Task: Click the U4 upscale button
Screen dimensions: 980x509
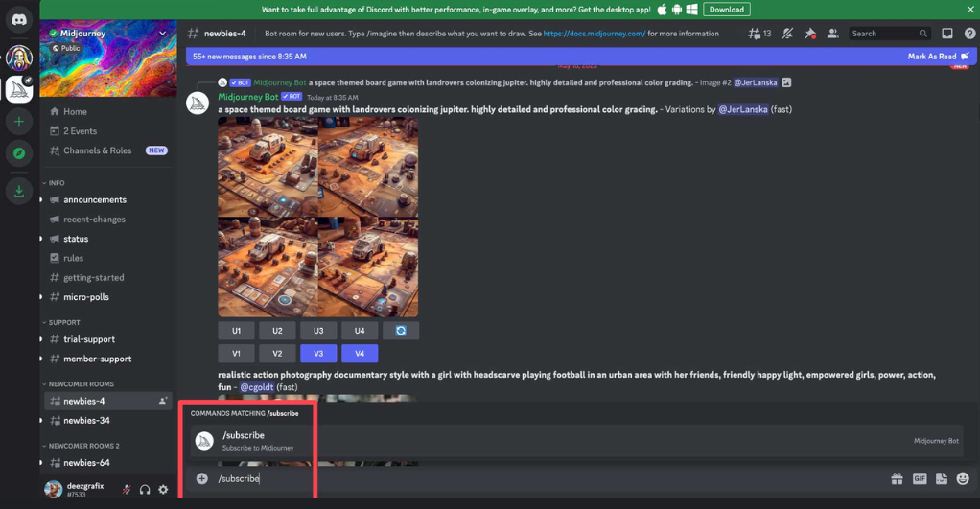Action: (x=360, y=331)
